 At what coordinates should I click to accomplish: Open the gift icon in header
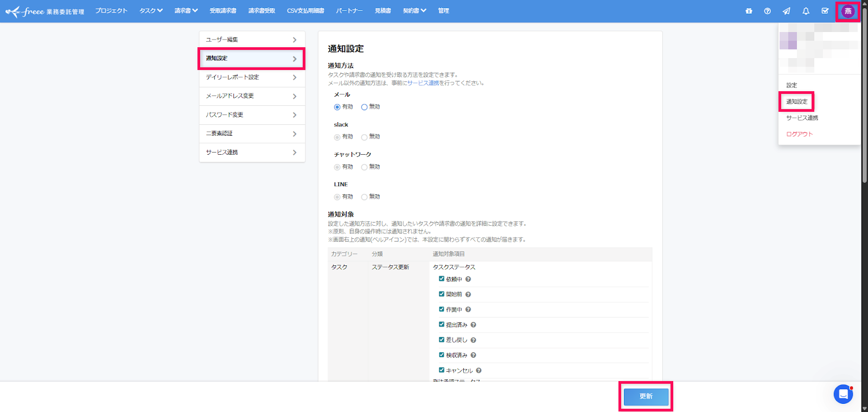click(x=749, y=11)
